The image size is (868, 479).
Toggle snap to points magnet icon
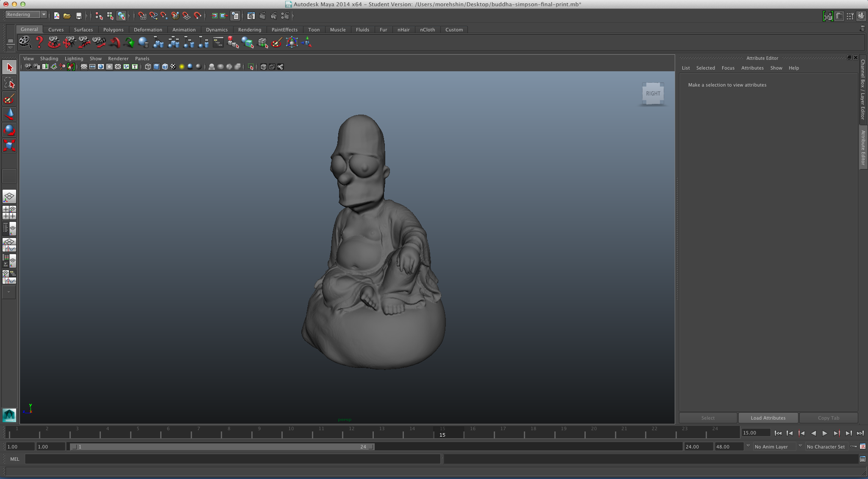pyautogui.click(x=164, y=16)
